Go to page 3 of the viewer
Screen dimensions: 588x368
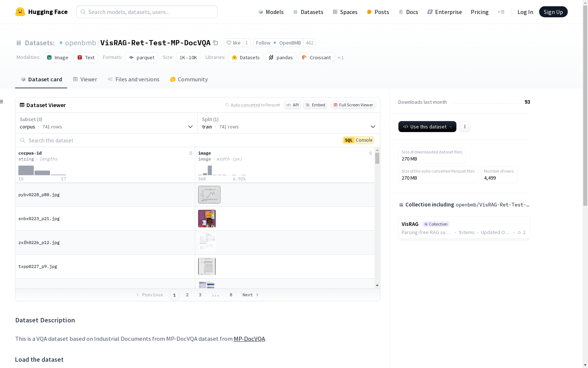(200, 295)
